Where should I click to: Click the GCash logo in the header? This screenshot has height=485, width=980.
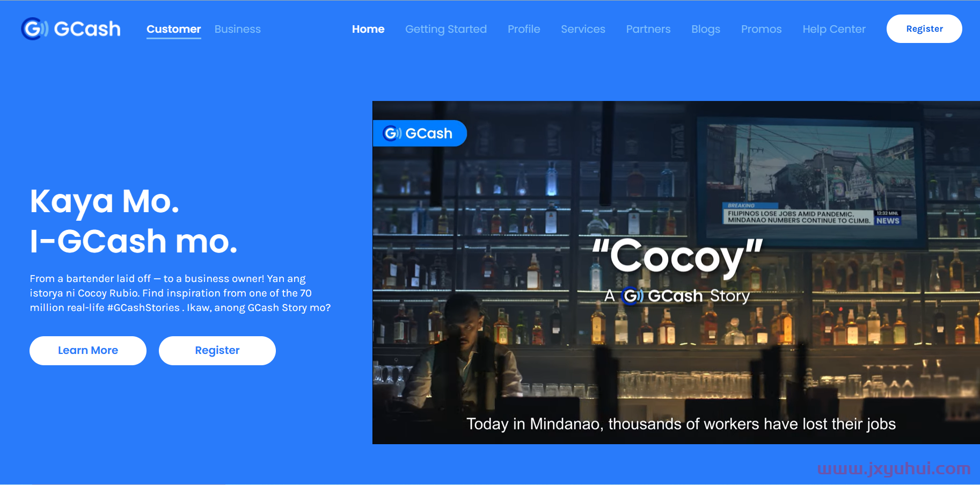[x=71, y=28]
